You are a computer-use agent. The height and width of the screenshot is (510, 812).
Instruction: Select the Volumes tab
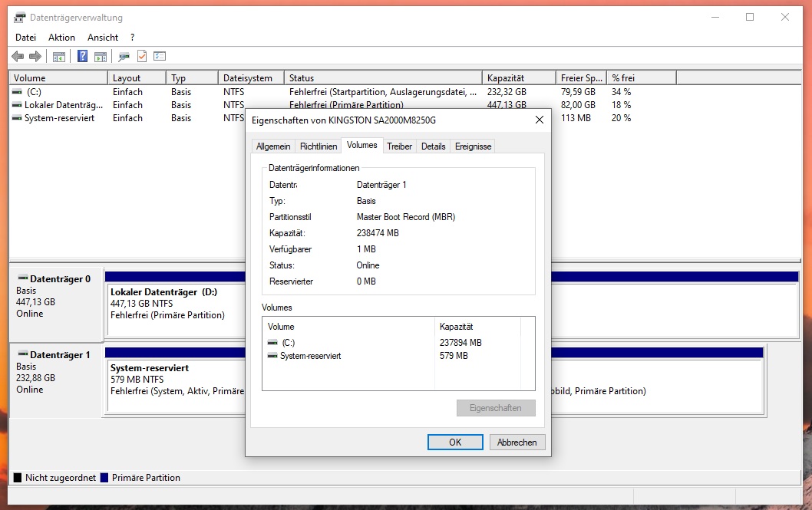362,145
